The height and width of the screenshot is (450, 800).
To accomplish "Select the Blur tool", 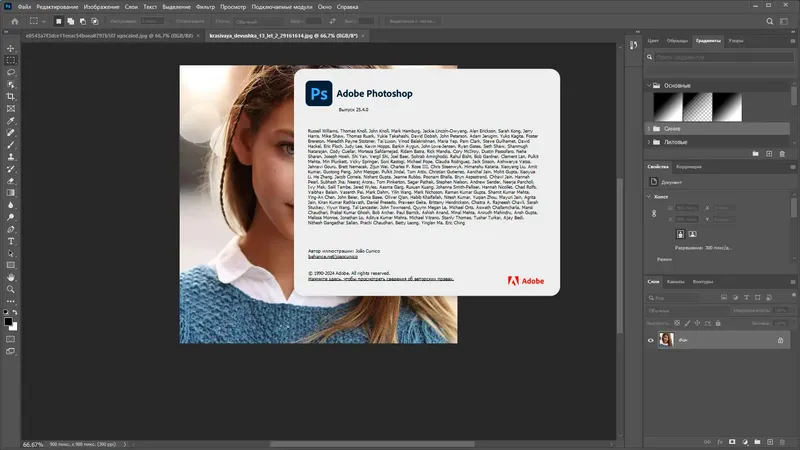I will coord(11,205).
